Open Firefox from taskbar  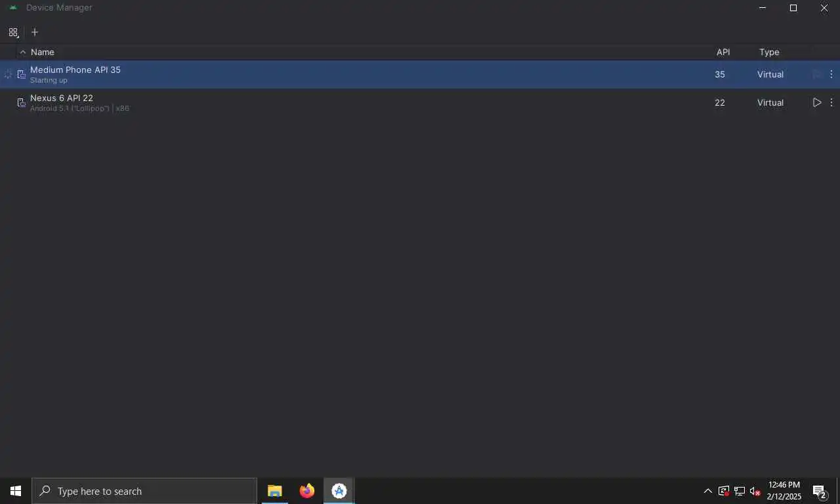(x=306, y=491)
